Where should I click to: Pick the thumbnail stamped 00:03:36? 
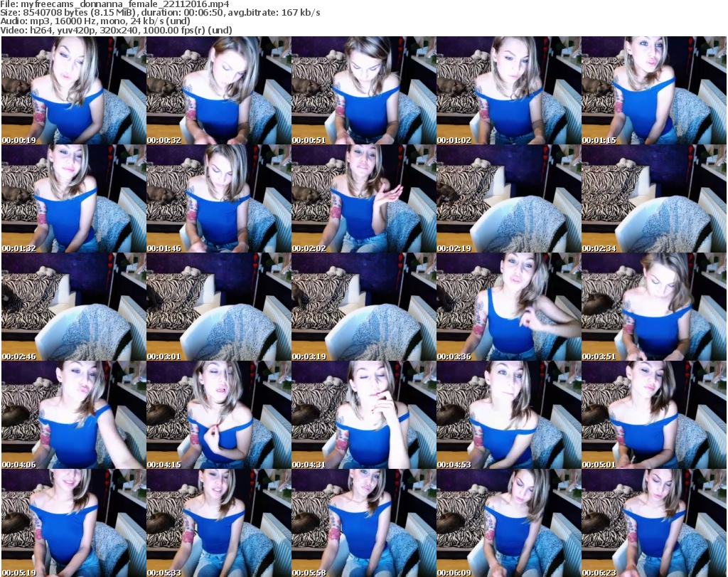(x=508, y=307)
